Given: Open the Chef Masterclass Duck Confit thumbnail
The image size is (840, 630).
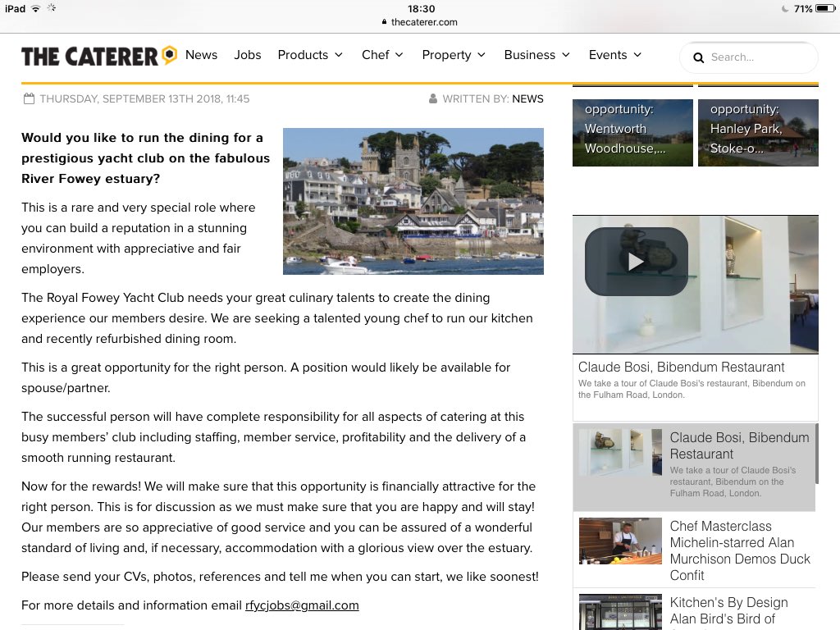Looking at the screenshot, I should point(620,542).
